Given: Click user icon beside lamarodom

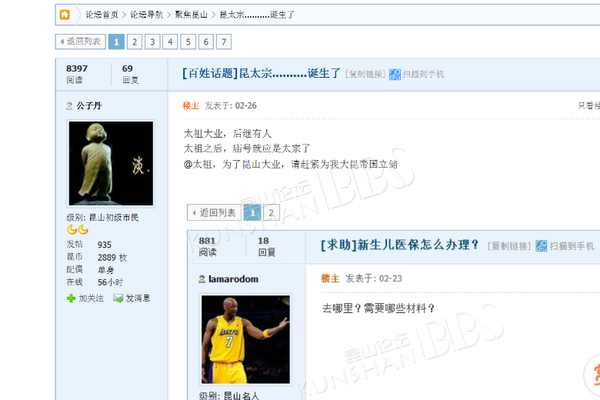Looking at the screenshot, I should [x=202, y=279].
